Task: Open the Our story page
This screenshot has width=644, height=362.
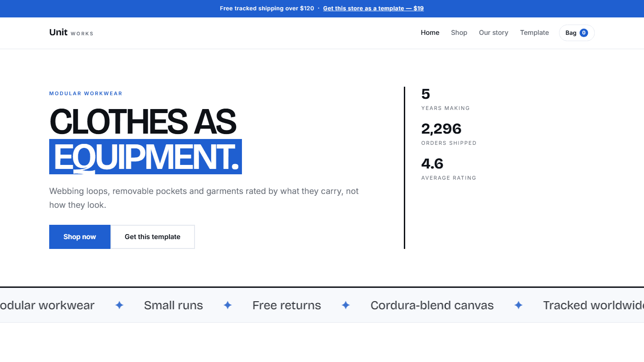Action: click(x=493, y=33)
